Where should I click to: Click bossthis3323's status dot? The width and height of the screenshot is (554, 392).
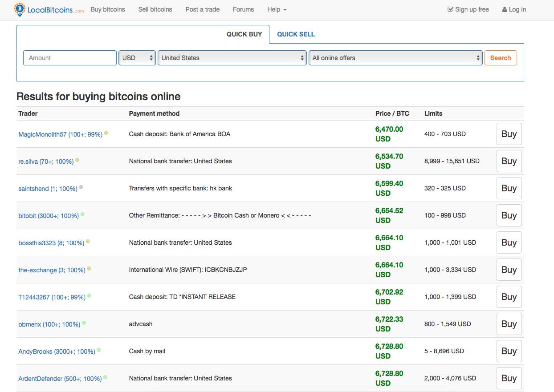88,242
